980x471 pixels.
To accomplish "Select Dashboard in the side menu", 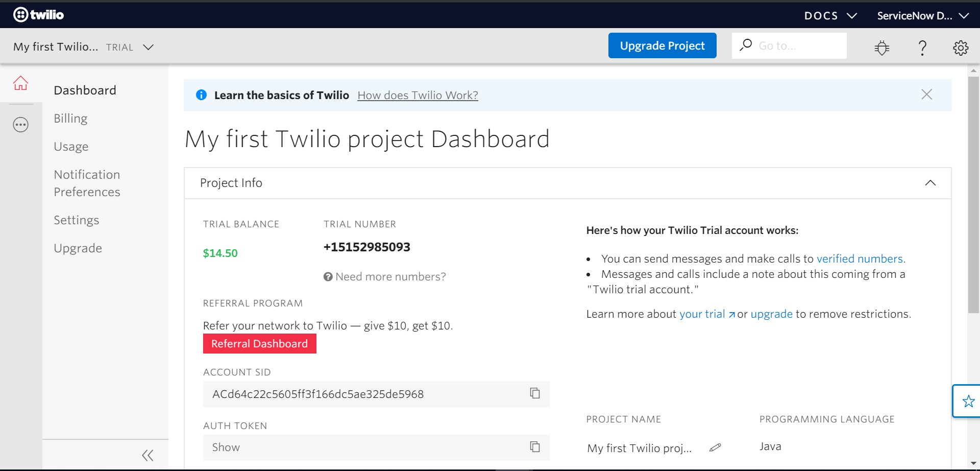I will point(85,90).
